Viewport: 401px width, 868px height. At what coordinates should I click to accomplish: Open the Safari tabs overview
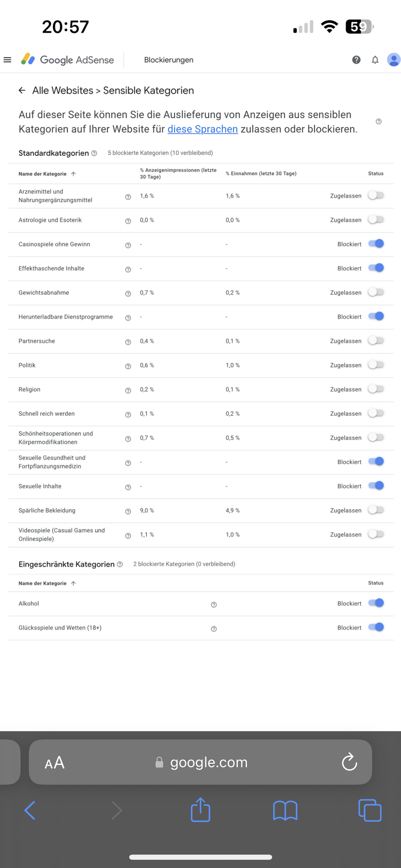(370, 810)
